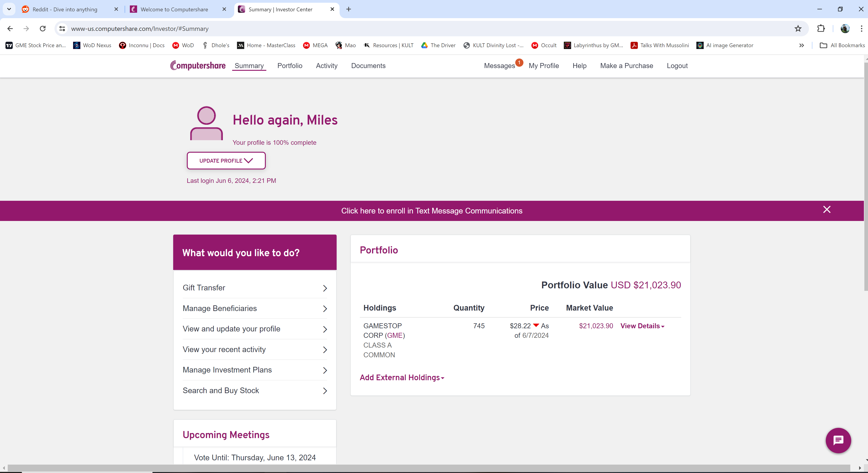Screen dimensions: 868x473
Task: Open the MEGA bookmark
Action: (x=315, y=45)
